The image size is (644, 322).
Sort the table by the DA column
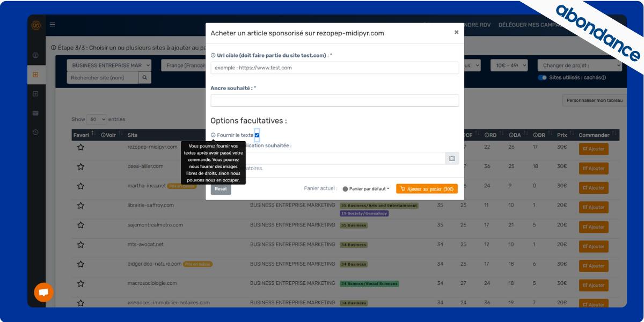coord(517,135)
